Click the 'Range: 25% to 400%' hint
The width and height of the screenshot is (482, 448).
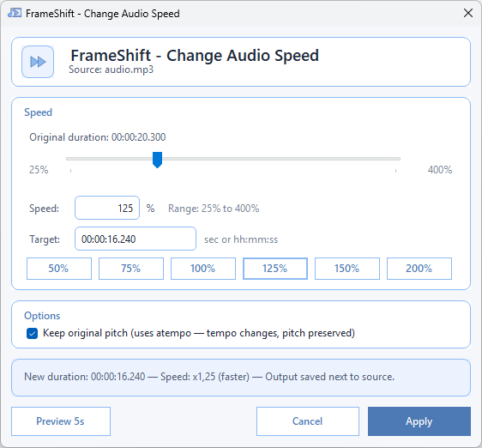pos(214,209)
